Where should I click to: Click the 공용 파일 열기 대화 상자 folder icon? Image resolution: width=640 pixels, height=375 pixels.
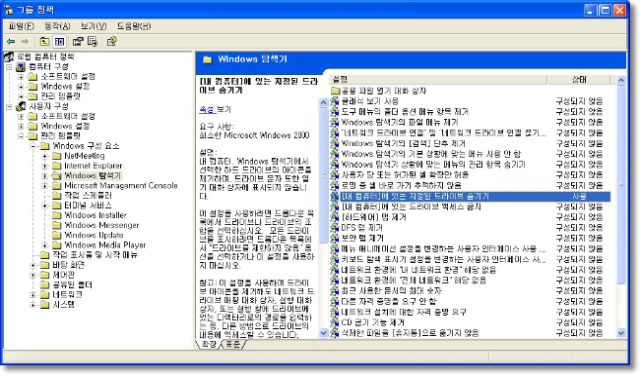click(x=336, y=91)
